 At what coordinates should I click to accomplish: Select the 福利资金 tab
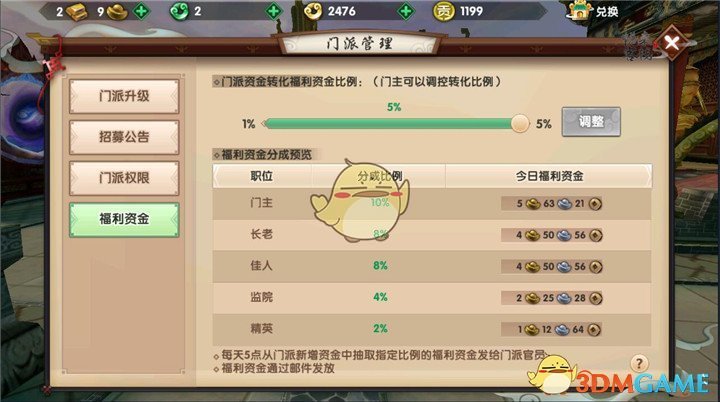tap(124, 219)
